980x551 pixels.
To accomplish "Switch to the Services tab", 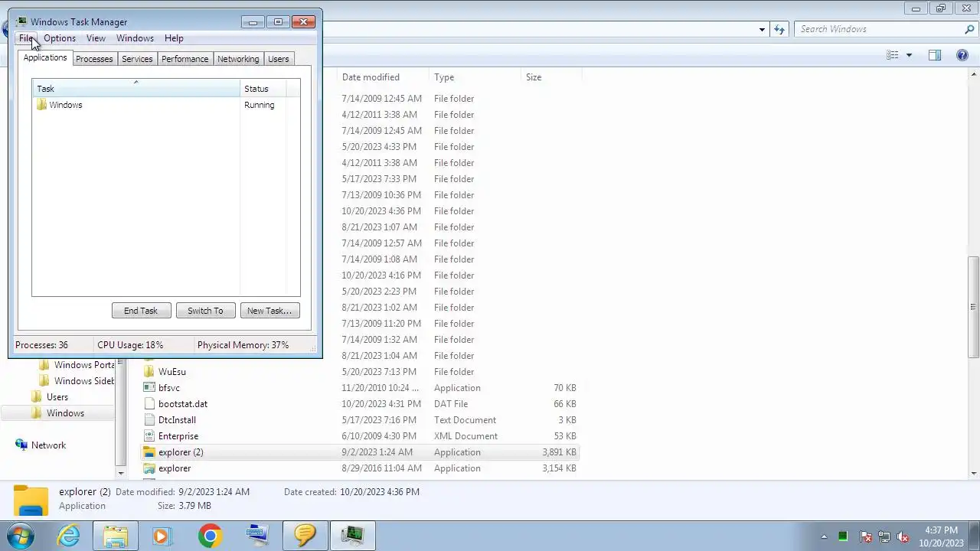I will coord(137,59).
